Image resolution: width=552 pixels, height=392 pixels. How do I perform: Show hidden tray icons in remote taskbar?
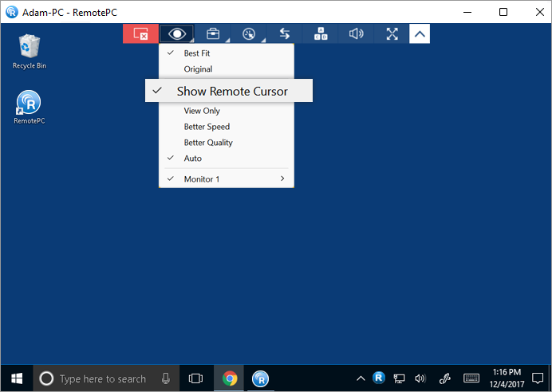(x=360, y=378)
